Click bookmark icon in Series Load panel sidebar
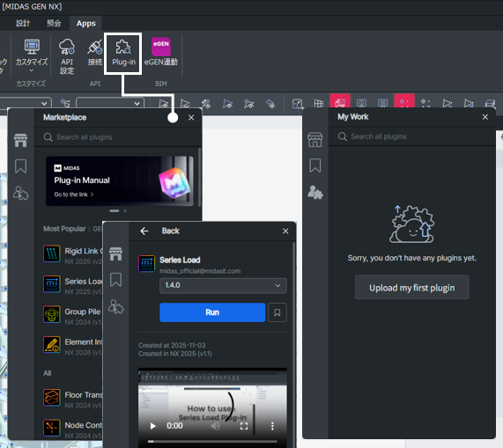 115,279
